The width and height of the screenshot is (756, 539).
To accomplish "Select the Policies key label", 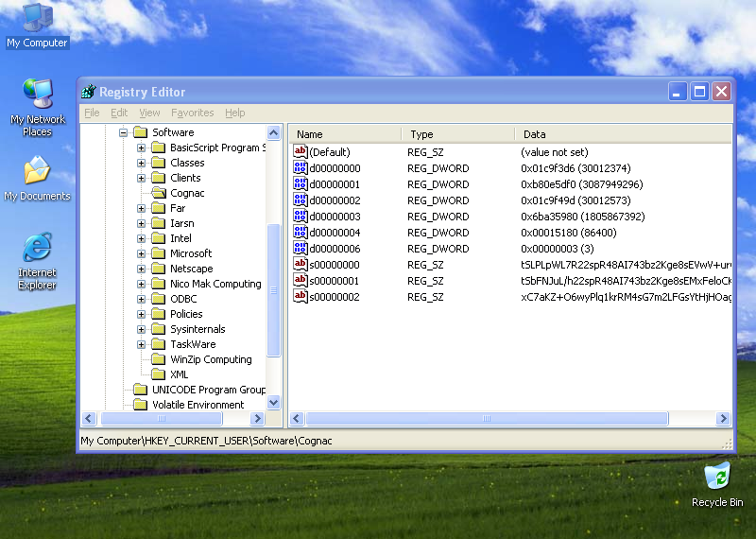I will point(186,314).
